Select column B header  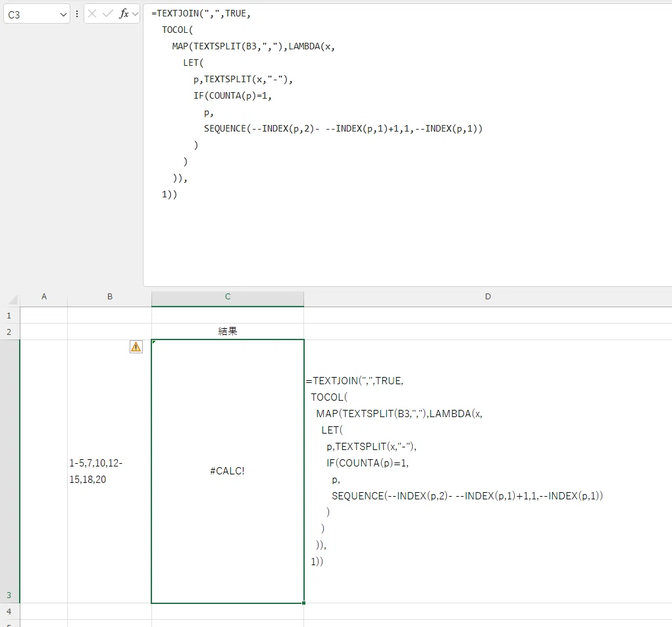tap(110, 296)
